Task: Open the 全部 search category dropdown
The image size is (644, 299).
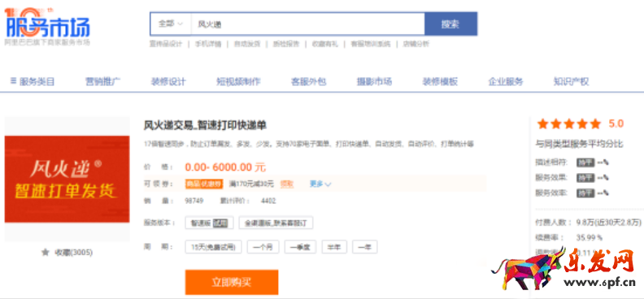Action: point(171,24)
